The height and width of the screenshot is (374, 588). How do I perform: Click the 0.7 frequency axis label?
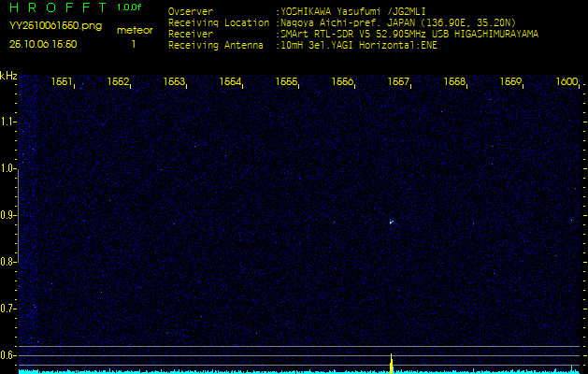(x=7, y=309)
